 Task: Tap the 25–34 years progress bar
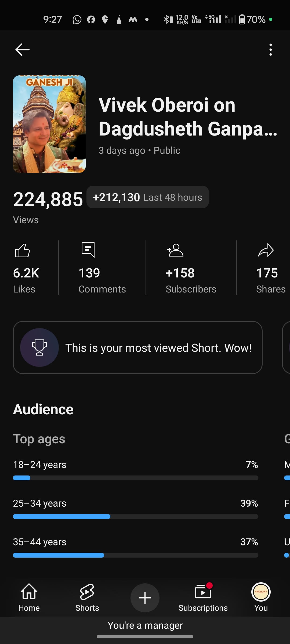click(135, 517)
